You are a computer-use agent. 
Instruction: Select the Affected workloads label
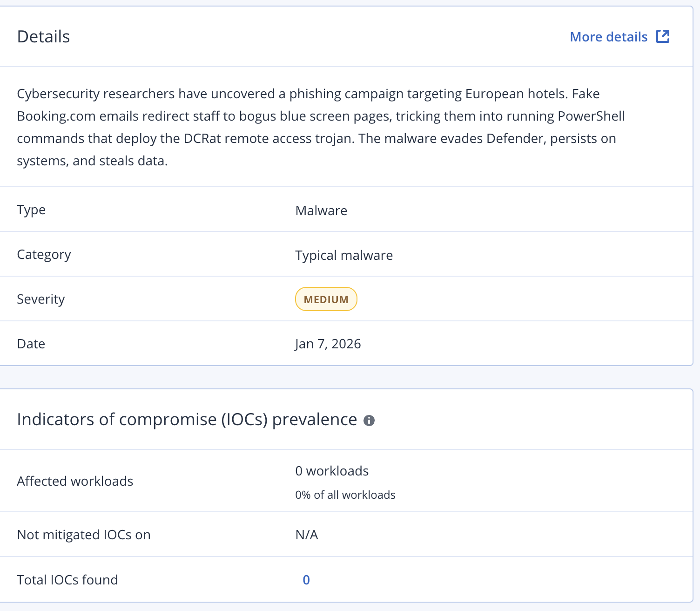75,481
